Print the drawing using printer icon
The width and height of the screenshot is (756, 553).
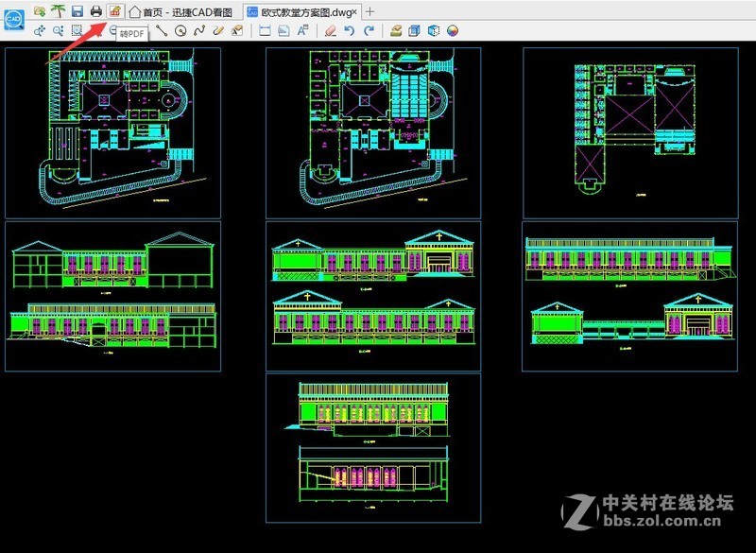click(96, 10)
